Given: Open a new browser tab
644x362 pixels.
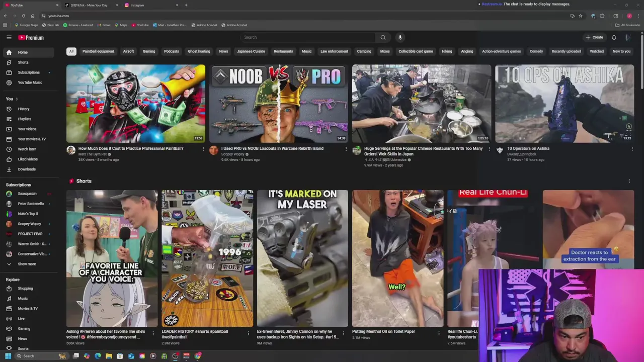Looking at the screenshot, I should pyautogui.click(x=186, y=5).
